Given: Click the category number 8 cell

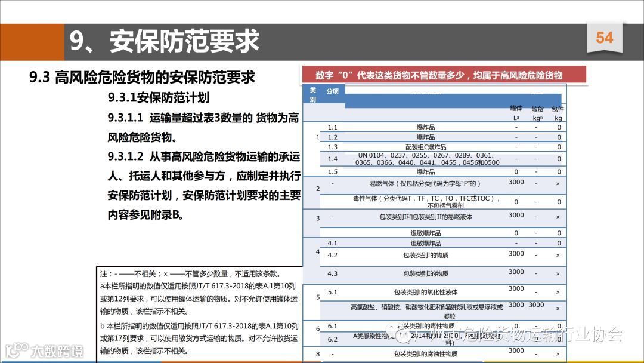Looking at the screenshot, I should [x=318, y=354].
